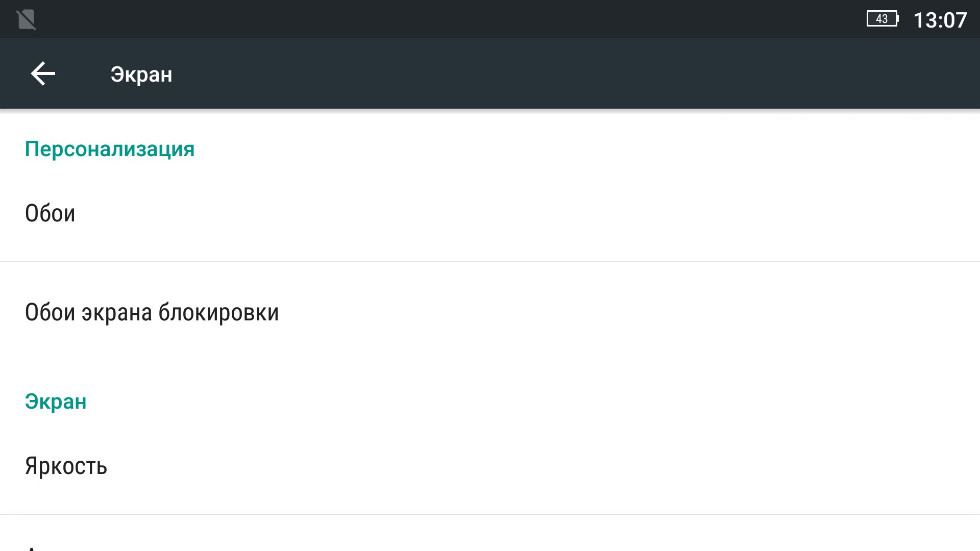Tap the partially visible item below Яркость
Viewport: 980px width, 551px height.
click(32, 545)
